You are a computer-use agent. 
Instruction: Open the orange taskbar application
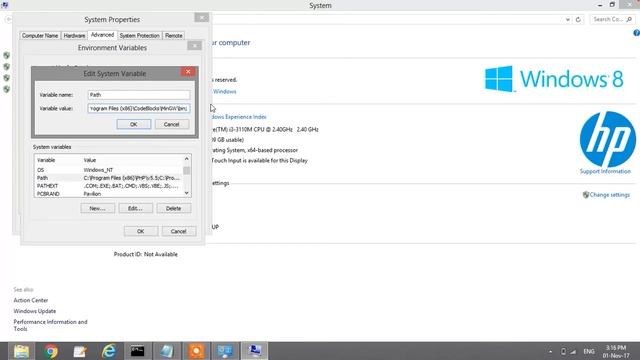pyautogui.click(x=196, y=351)
